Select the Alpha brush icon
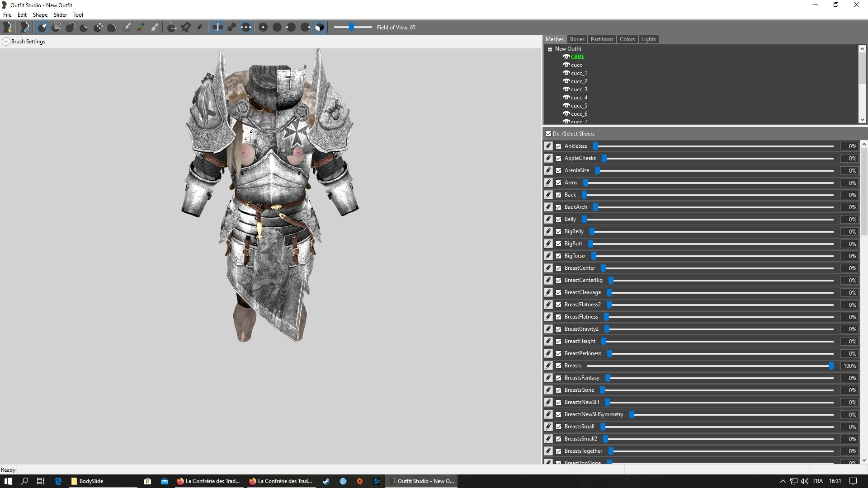 155,28
